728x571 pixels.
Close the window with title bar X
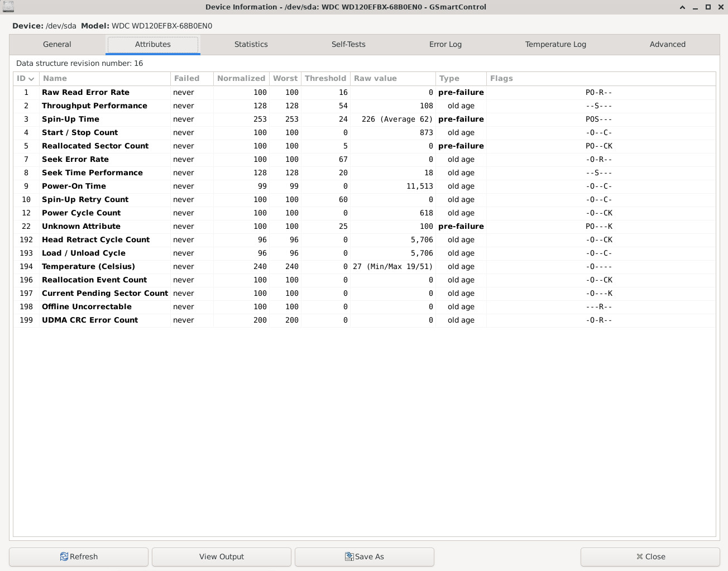click(720, 7)
